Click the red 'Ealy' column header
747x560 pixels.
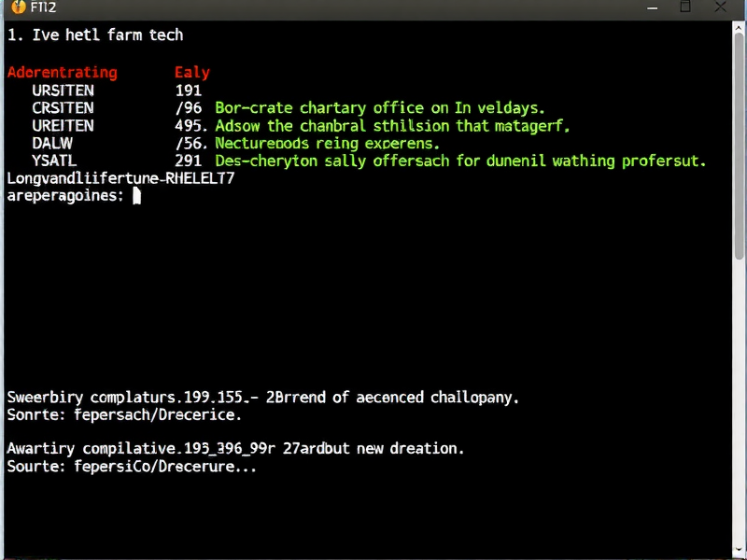(x=192, y=72)
